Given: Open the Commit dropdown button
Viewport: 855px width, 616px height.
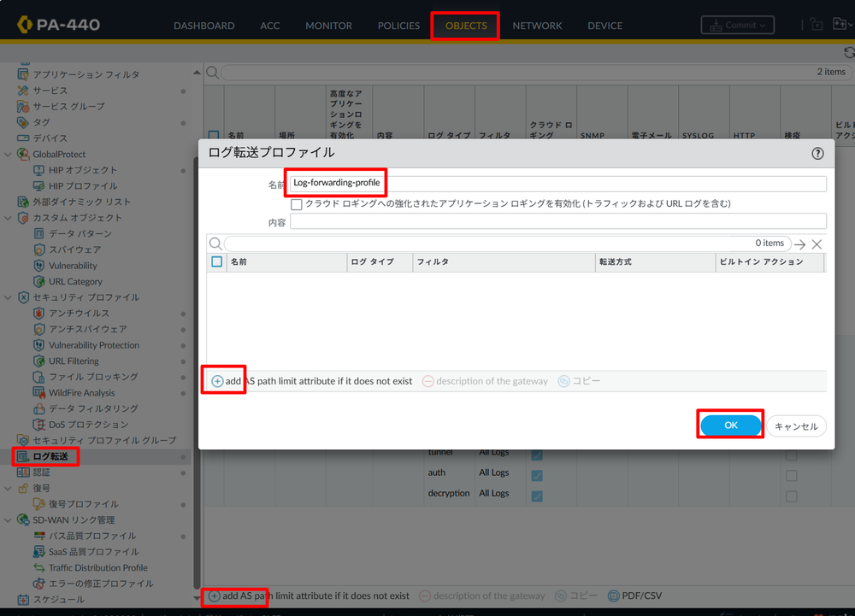Looking at the screenshot, I should click(737, 25).
